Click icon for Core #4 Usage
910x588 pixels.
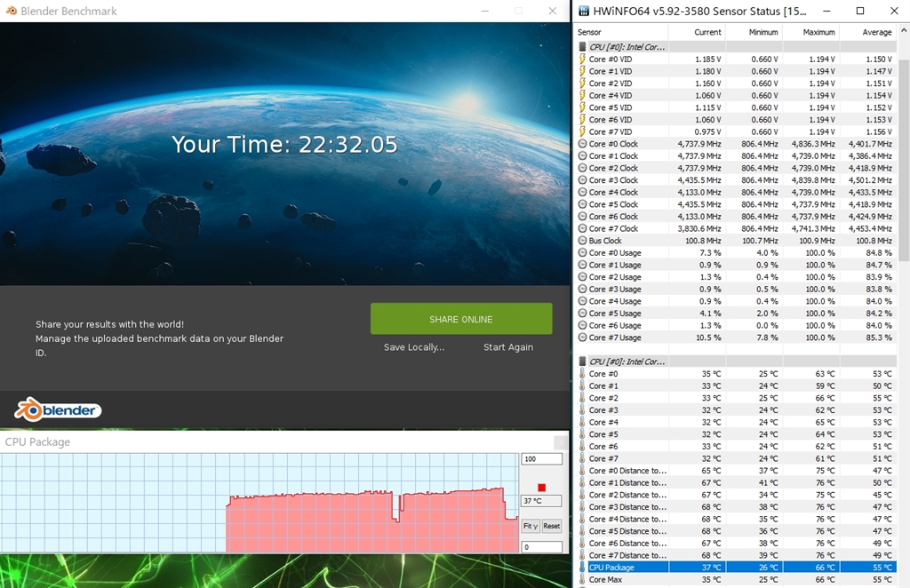pos(582,301)
